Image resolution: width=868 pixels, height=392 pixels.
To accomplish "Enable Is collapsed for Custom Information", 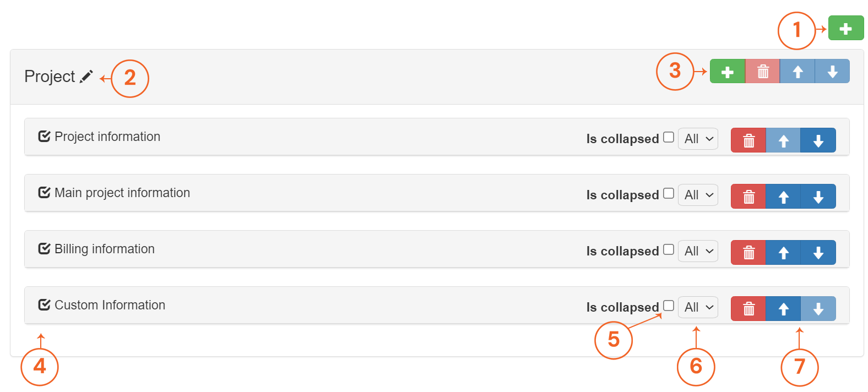I will coord(668,306).
